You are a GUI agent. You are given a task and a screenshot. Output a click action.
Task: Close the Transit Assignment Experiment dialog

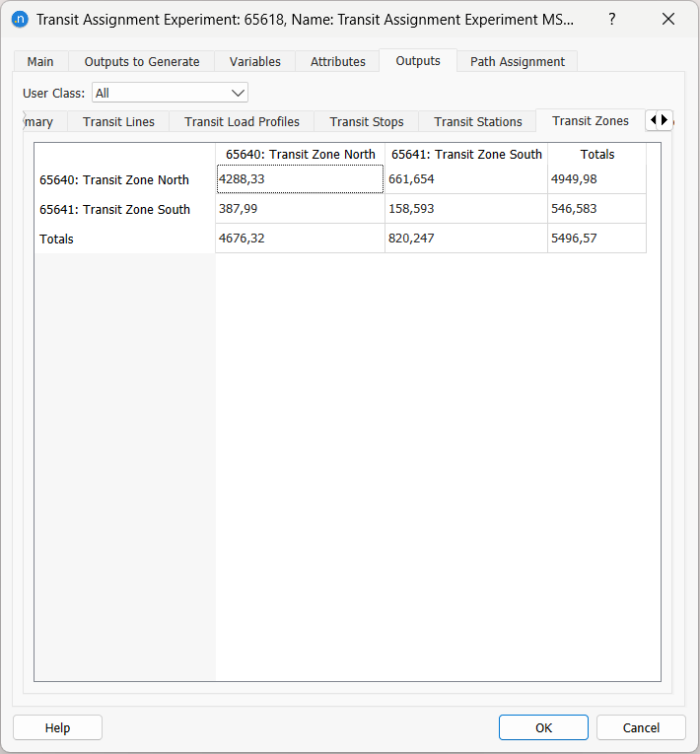(x=667, y=19)
